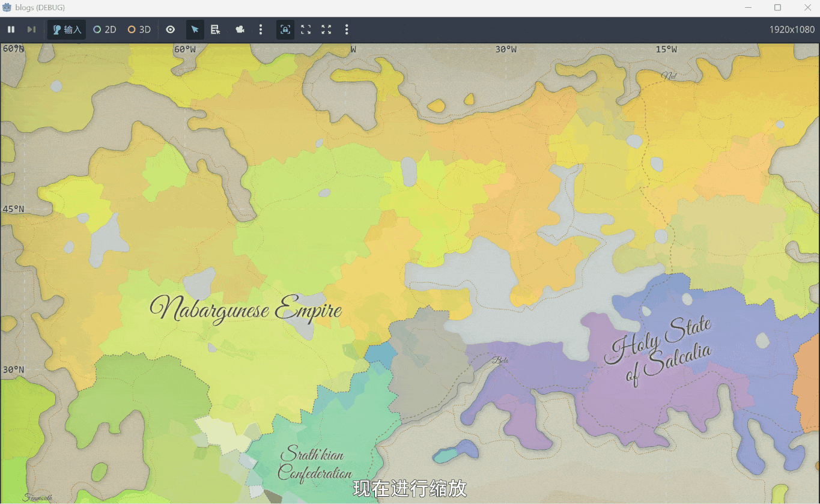
Task: Choose the list select tool
Action: point(216,29)
